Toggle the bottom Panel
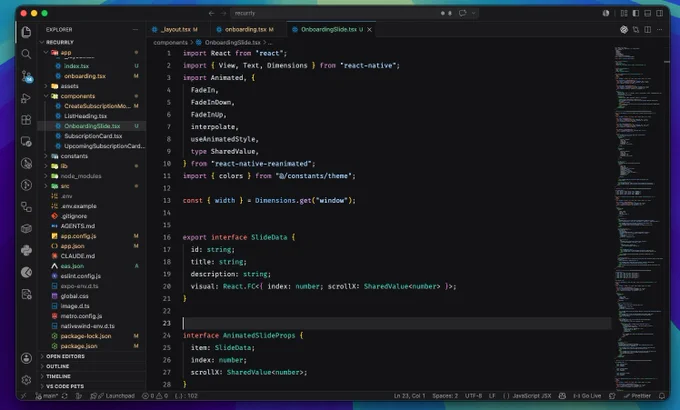This screenshot has width=680, height=410. coord(647,13)
